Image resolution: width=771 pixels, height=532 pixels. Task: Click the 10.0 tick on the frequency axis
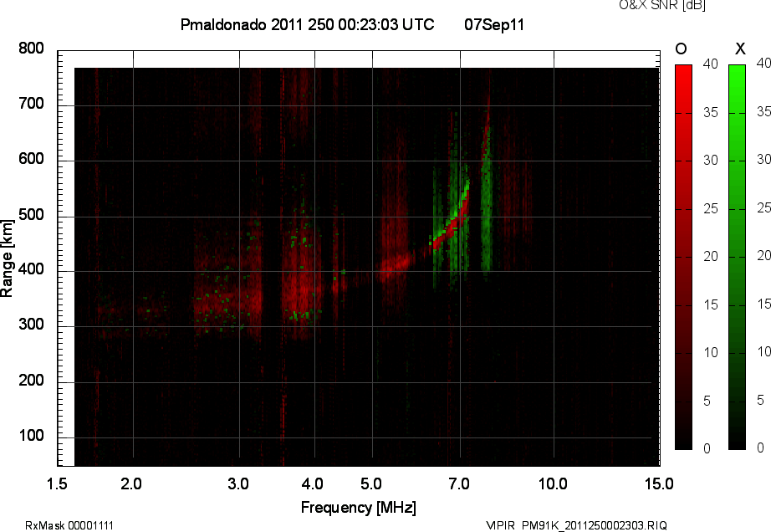(553, 483)
